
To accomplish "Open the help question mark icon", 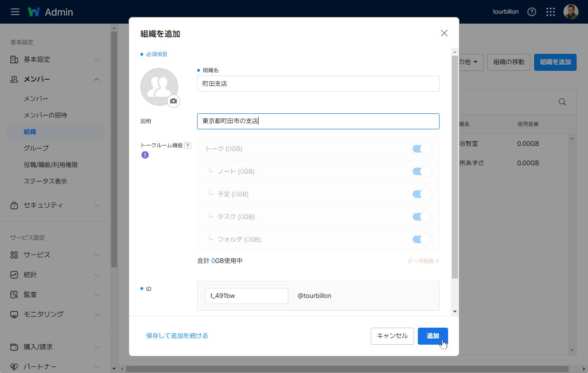I will pyautogui.click(x=532, y=12).
